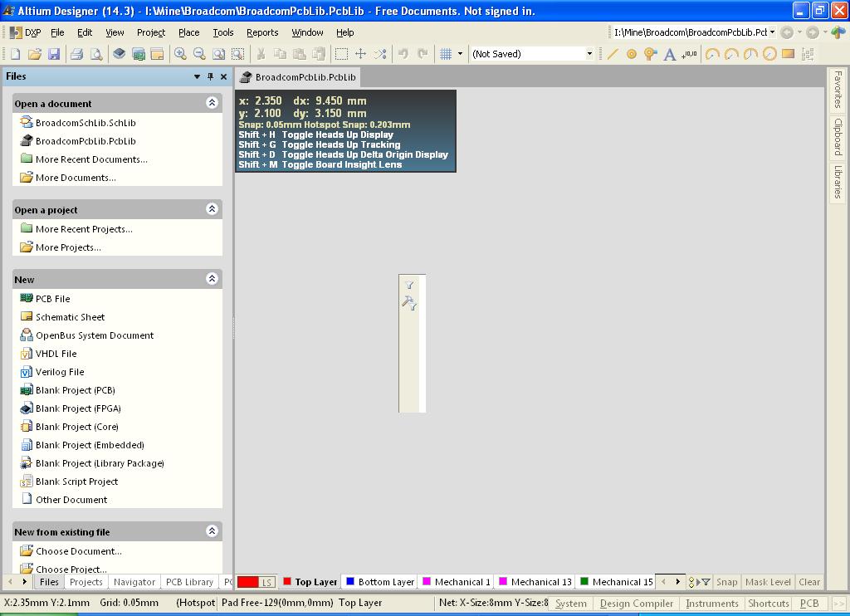Activate the Zoom Area dashed magnifier icon

[x=237, y=54]
